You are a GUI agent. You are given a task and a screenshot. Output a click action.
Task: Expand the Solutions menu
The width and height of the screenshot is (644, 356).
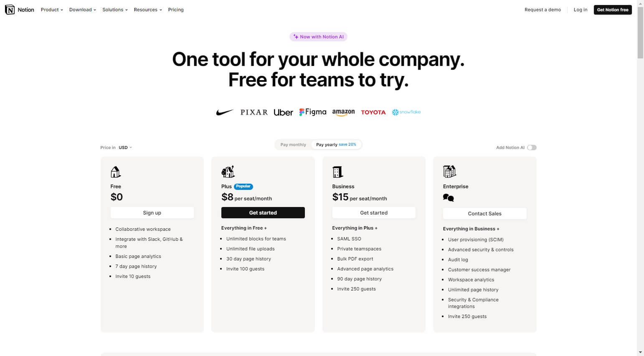click(x=115, y=10)
